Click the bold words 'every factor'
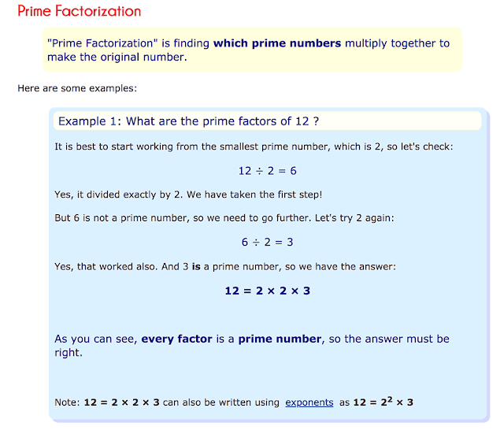 tap(176, 339)
